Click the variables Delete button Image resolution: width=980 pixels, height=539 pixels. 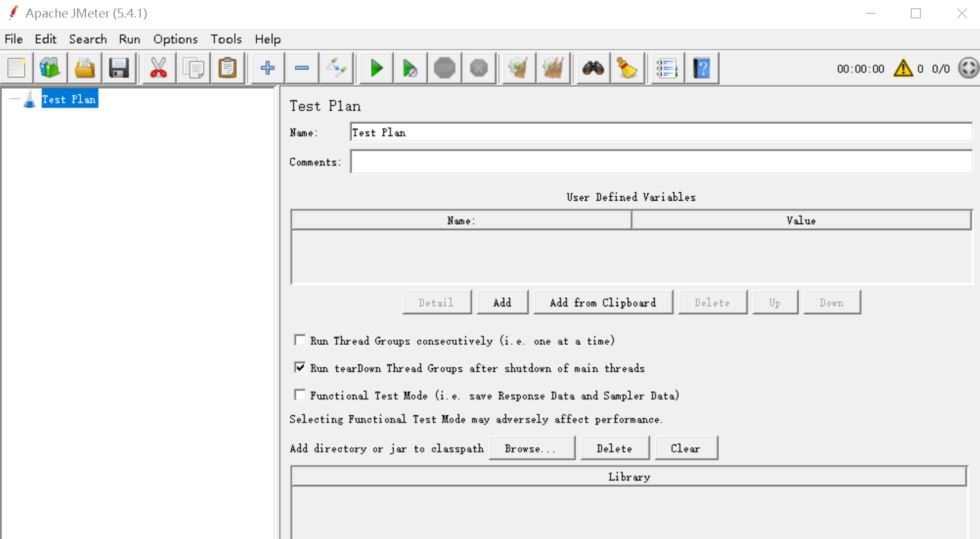pyautogui.click(x=712, y=302)
